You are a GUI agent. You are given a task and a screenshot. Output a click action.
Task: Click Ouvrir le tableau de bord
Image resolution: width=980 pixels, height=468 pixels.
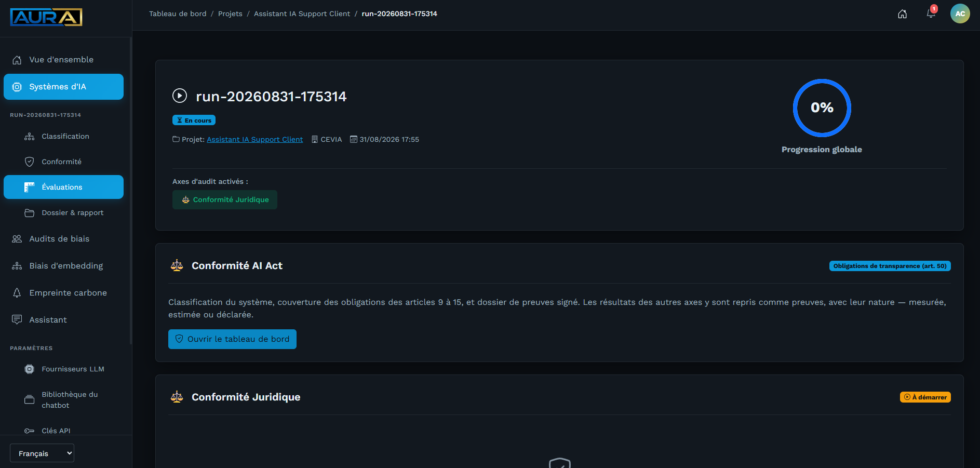[232, 339]
